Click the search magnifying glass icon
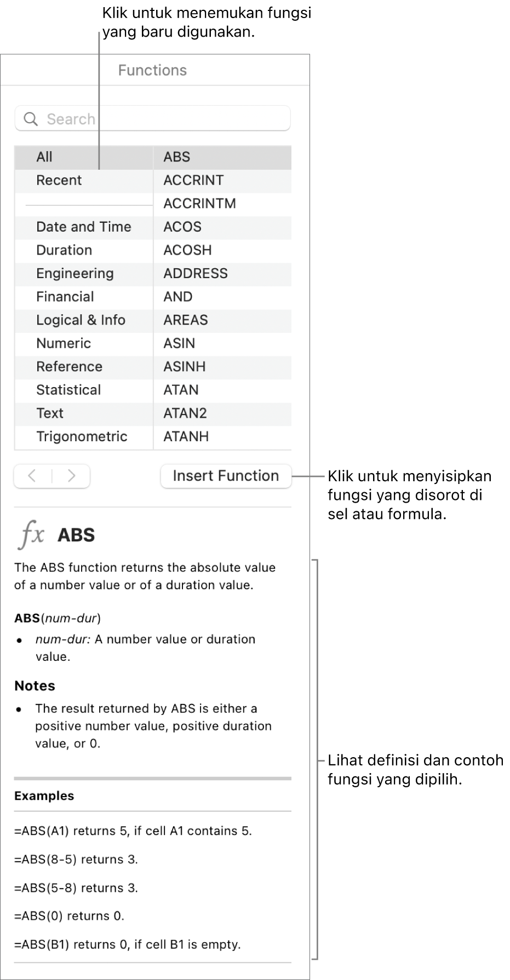 (x=30, y=119)
